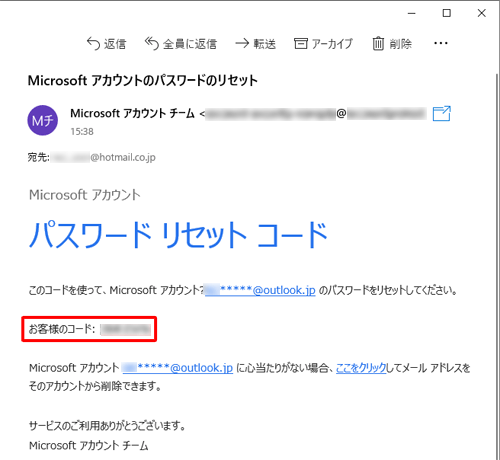The image size is (500, 460).
Task: Click the 15:38 timestamp
Action: (82, 132)
